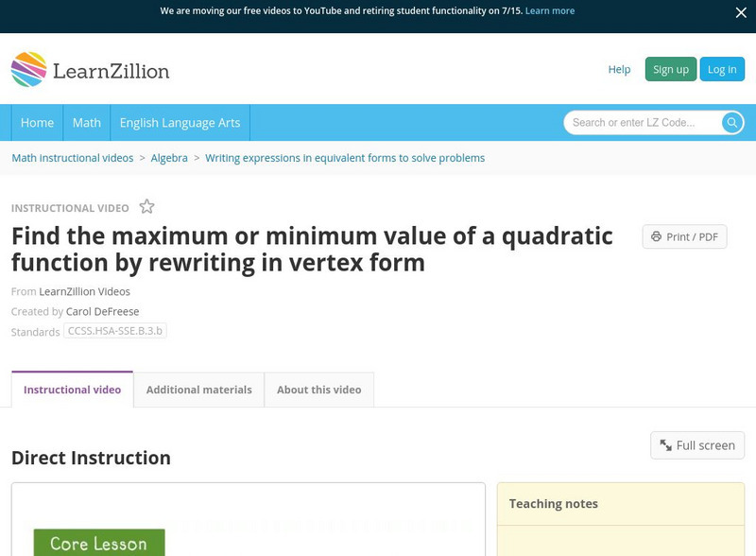Select Home in the navigation bar
The width and height of the screenshot is (756, 556).
[37, 122]
